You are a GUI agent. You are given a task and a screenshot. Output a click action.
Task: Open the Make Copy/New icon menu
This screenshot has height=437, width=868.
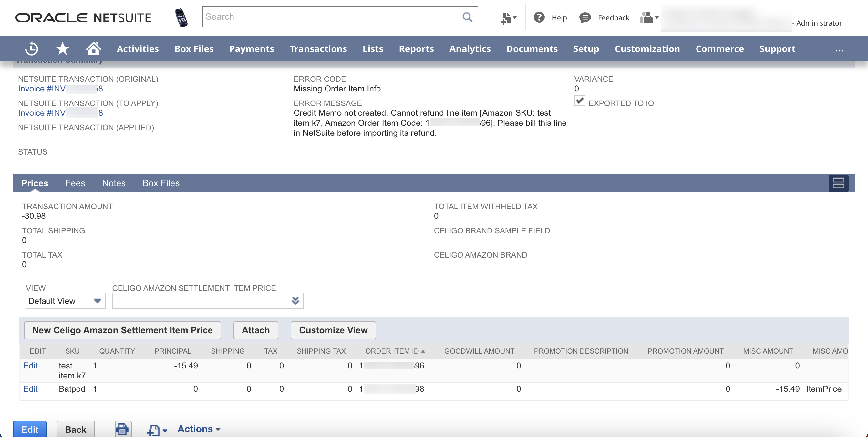click(157, 430)
